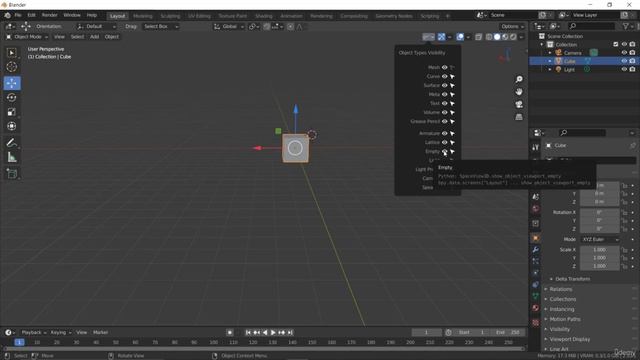This screenshot has width=640, height=360.
Task: Open the Object Mode dropdown
Action: click(27, 37)
